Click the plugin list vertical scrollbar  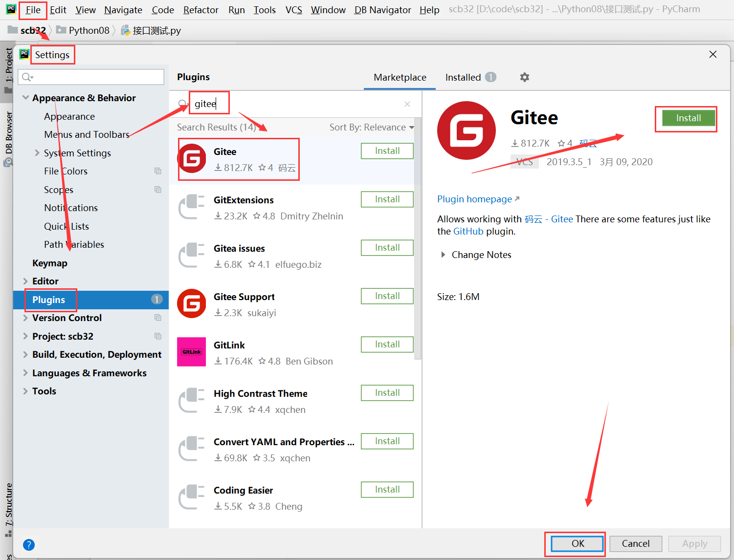coord(418,239)
